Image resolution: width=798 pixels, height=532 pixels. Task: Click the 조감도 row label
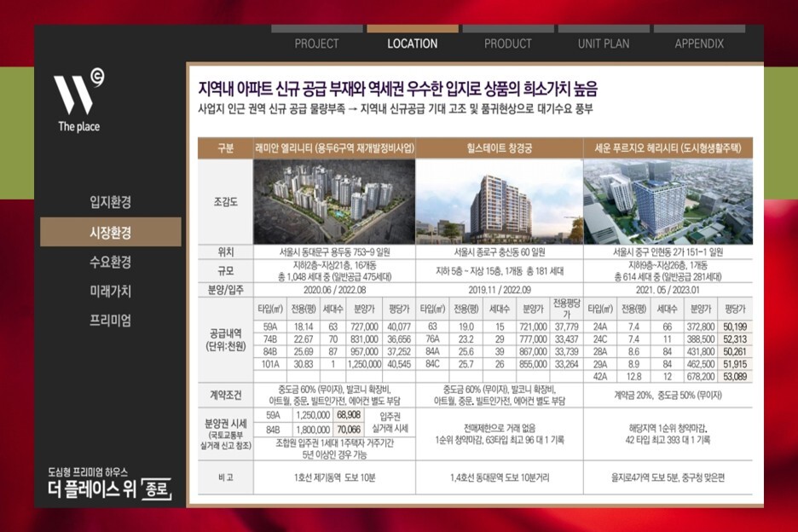[x=225, y=201]
